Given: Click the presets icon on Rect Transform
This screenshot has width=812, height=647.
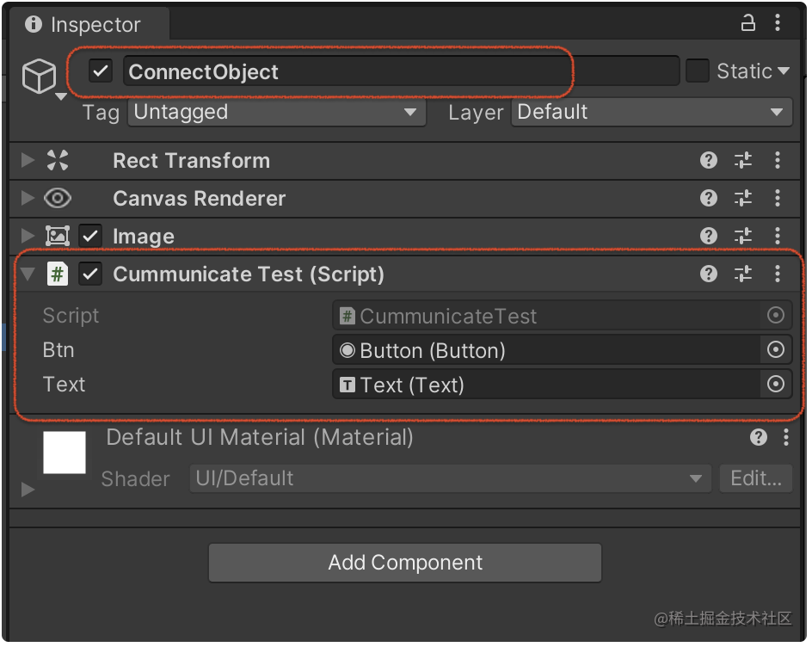Looking at the screenshot, I should click(742, 160).
